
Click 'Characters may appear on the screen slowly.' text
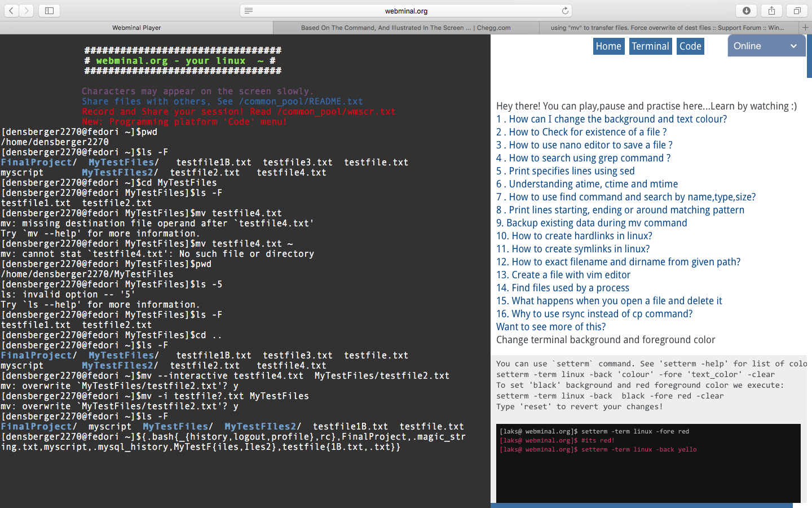(198, 91)
